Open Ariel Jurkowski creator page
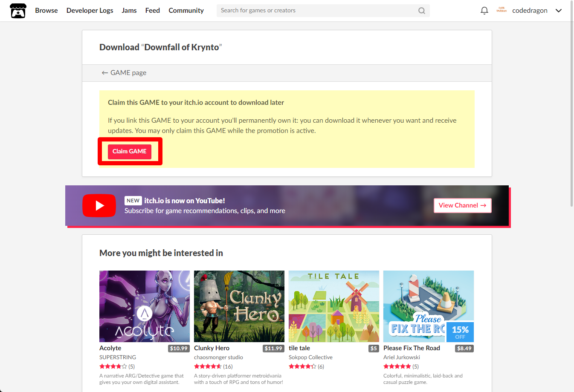This screenshot has width=574, height=392. coord(402,357)
